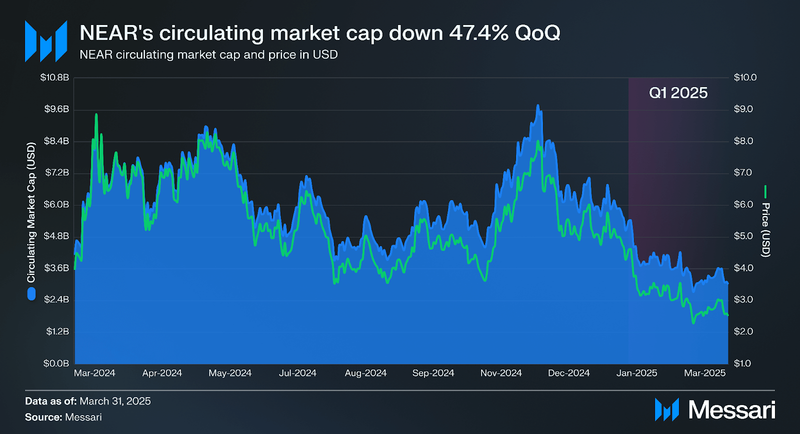The image size is (800, 434).
Task: Click the Circulating Market Cap (USD) axis title
Action: [x=32, y=213]
